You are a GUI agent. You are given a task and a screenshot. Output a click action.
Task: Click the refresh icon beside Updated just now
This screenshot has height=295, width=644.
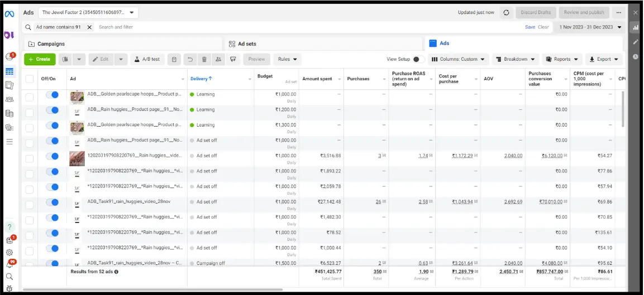(506, 12)
